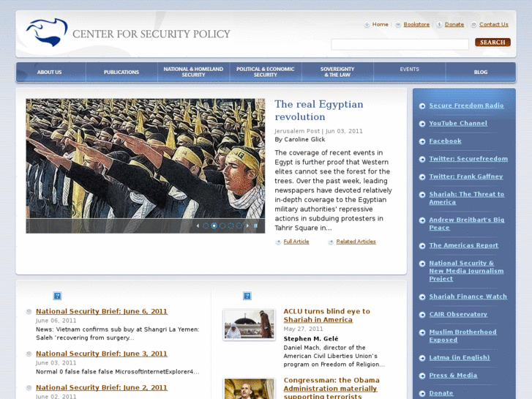Open the Blog menu item
This screenshot has width=532, height=399.
pyautogui.click(x=481, y=72)
